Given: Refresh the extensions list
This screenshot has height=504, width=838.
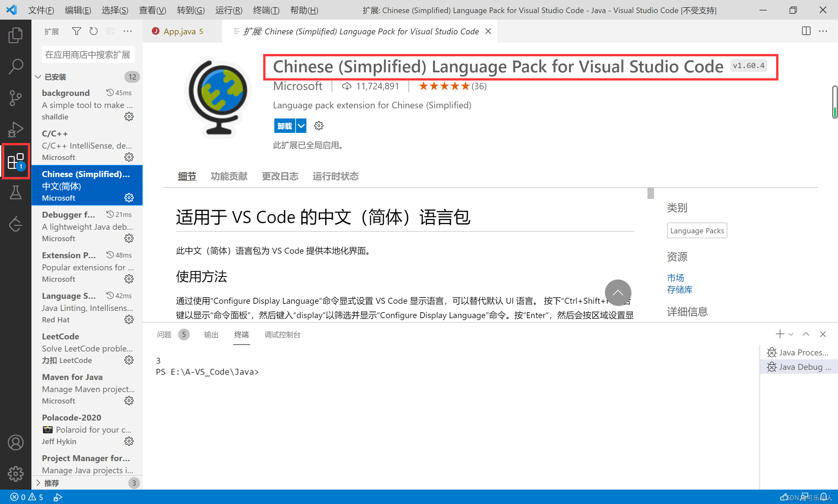Looking at the screenshot, I should 93,32.
